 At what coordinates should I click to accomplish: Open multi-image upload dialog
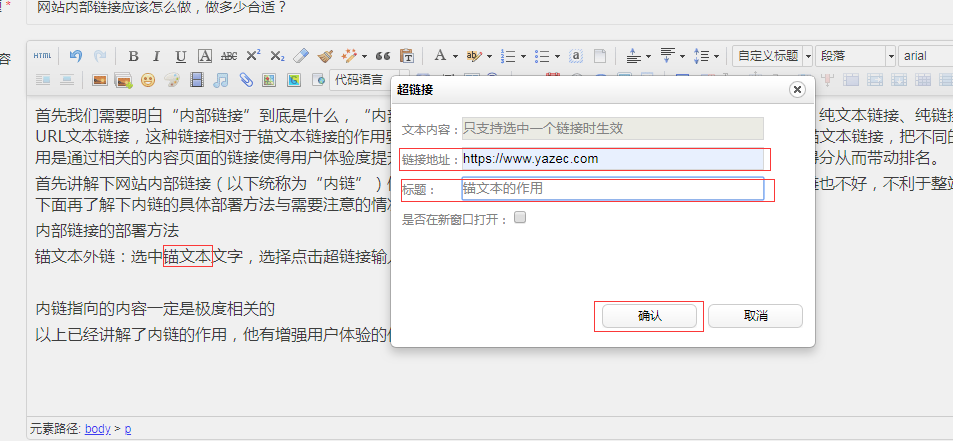pyautogui.click(x=123, y=80)
